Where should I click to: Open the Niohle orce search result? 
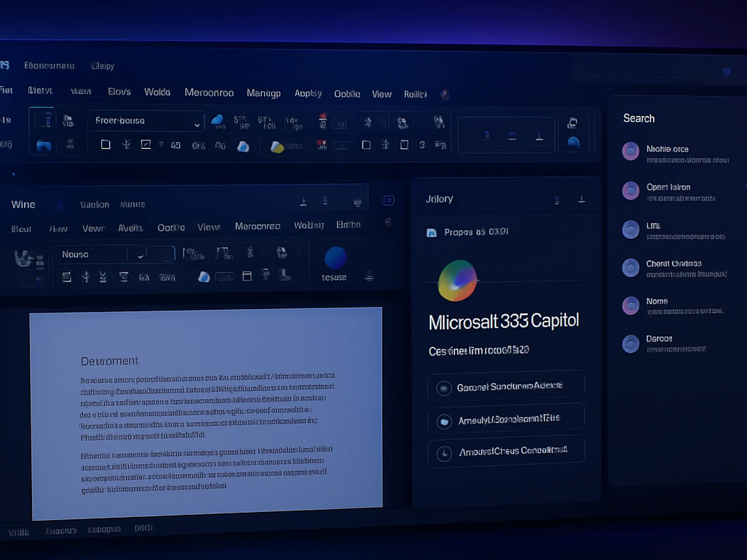tap(677, 153)
